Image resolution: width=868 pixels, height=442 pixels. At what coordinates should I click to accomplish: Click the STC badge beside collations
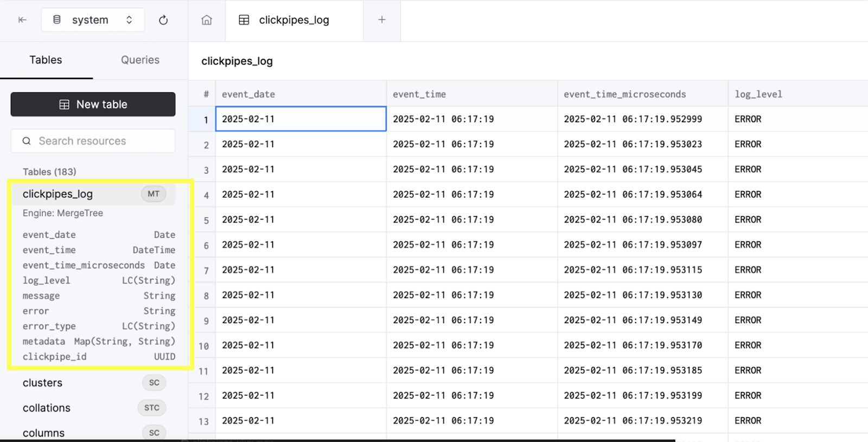click(152, 408)
